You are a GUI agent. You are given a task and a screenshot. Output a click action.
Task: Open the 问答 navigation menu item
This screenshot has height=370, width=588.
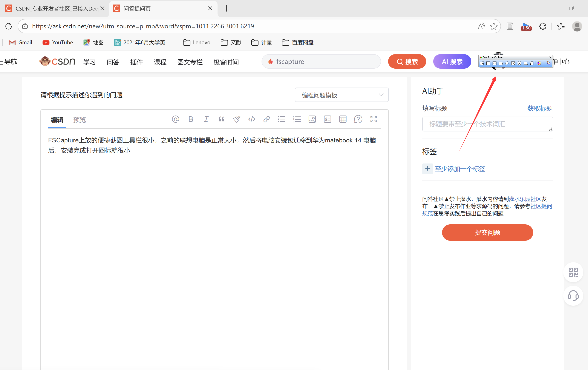113,62
